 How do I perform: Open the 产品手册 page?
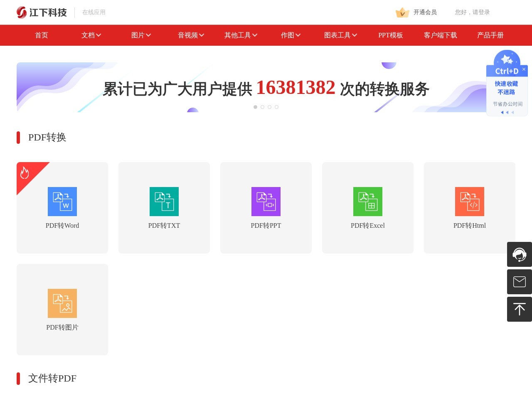(490, 35)
